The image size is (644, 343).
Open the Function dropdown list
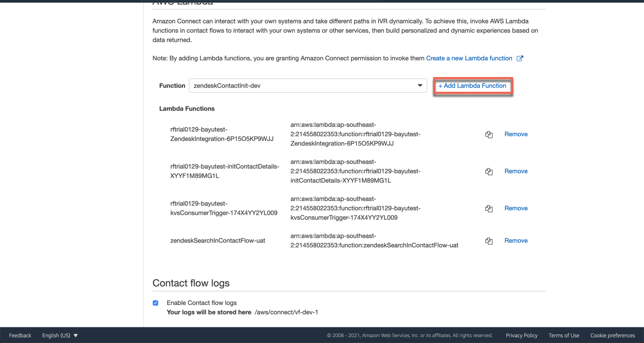click(419, 86)
